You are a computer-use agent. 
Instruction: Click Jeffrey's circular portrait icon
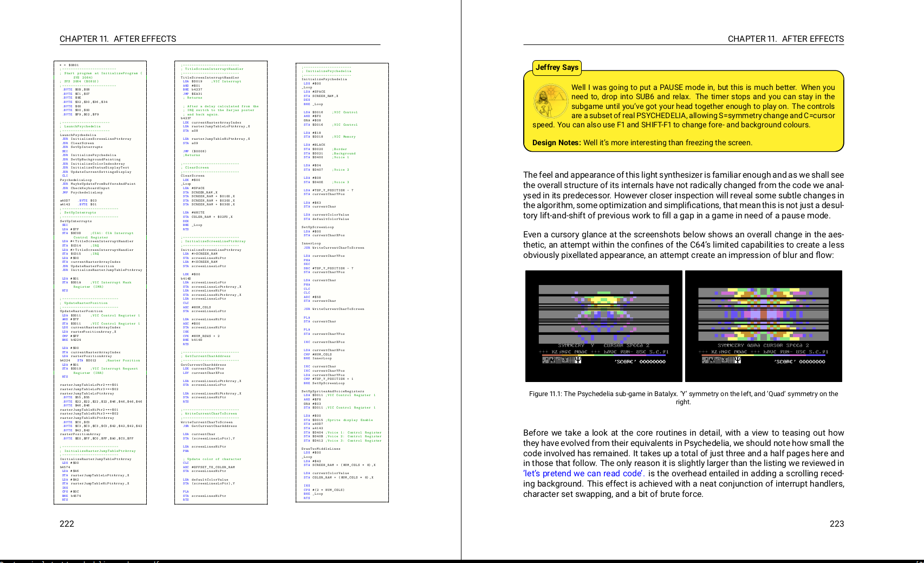(550, 101)
